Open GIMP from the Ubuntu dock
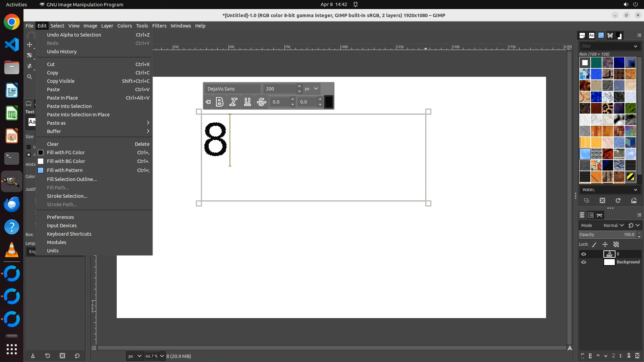 click(12, 181)
